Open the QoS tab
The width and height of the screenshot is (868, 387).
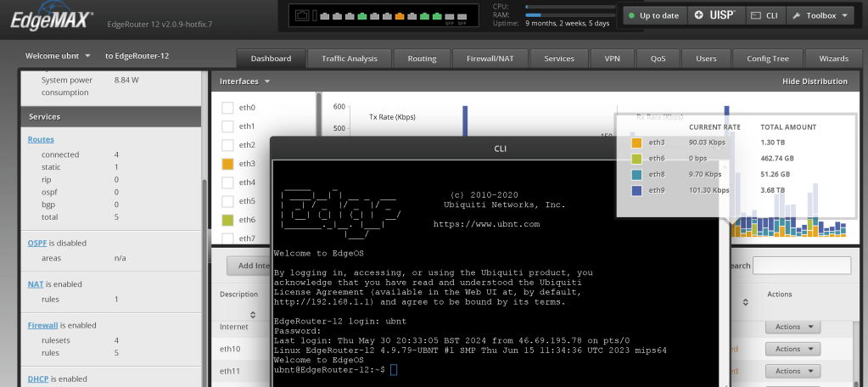click(x=658, y=59)
